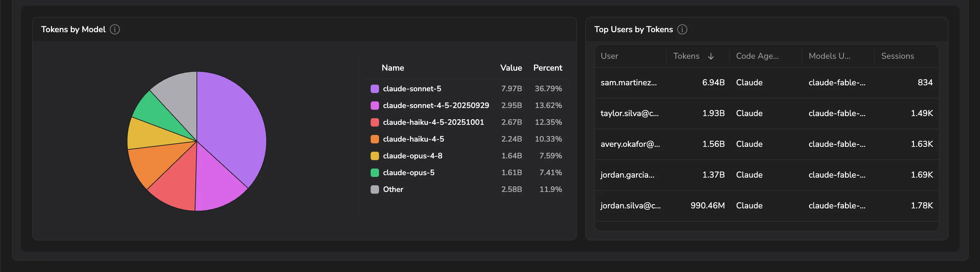
Task: Click the 1.78K sessions cell
Action: point(921,206)
